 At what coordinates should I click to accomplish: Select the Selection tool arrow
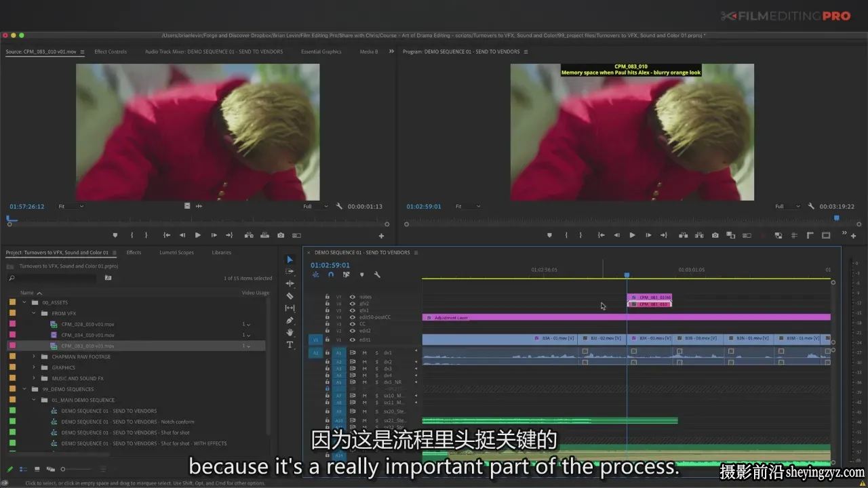click(x=290, y=260)
